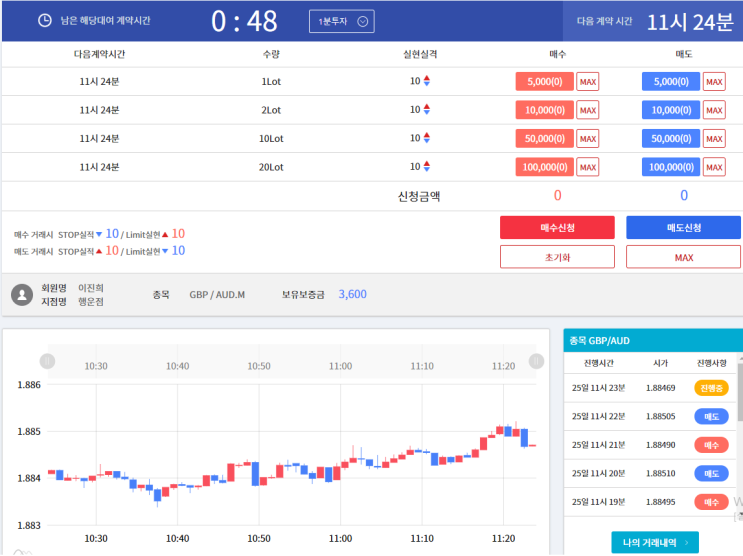Click the member profile avatar icon
The width and height of the screenshot is (743, 556).
(22, 295)
